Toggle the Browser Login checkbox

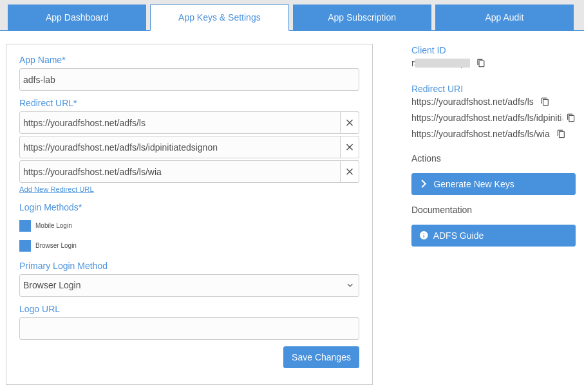pyautogui.click(x=24, y=246)
